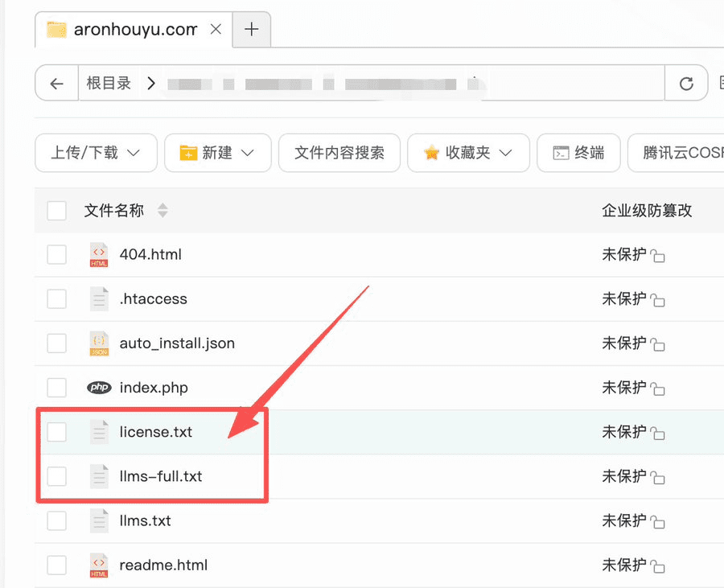Toggle the select-all checkbox in header

57,211
